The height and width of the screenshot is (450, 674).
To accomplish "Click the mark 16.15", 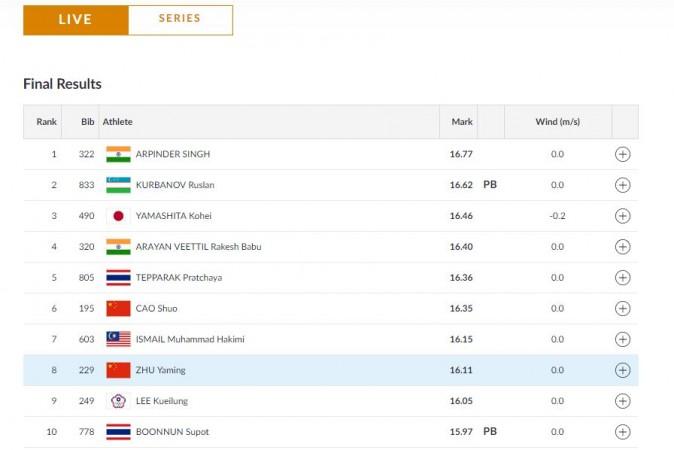I will (x=461, y=340).
